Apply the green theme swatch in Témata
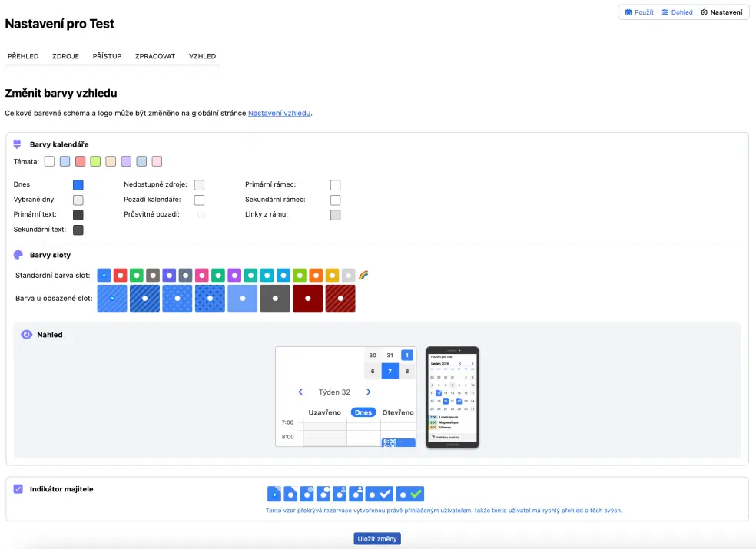Screen dimensions: 756x549 point(95,161)
